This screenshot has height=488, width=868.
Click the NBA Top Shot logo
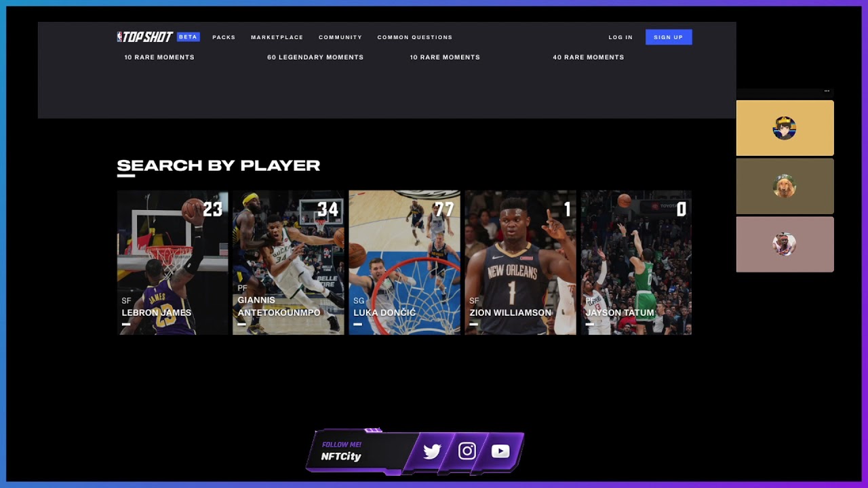145,37
